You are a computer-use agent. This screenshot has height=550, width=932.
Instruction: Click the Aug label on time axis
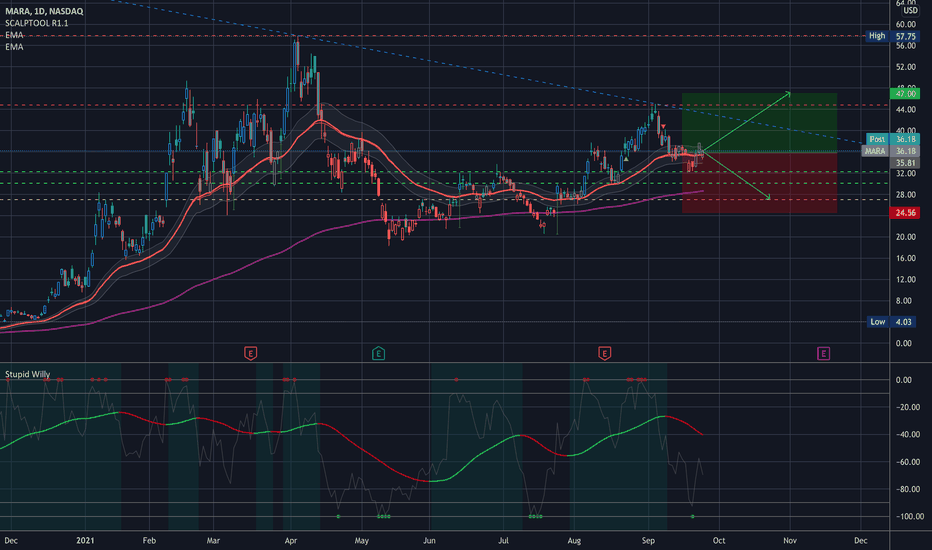[574, 540]
